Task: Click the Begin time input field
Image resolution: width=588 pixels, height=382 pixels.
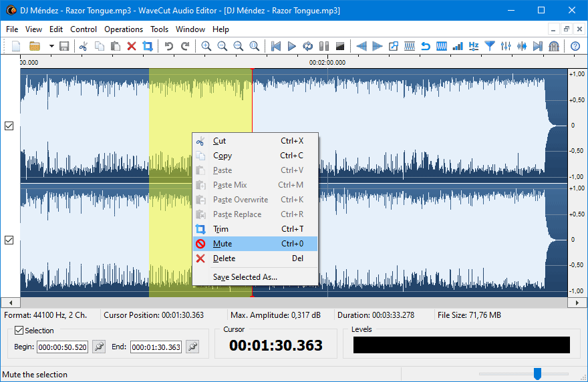Action: [62, 347]
